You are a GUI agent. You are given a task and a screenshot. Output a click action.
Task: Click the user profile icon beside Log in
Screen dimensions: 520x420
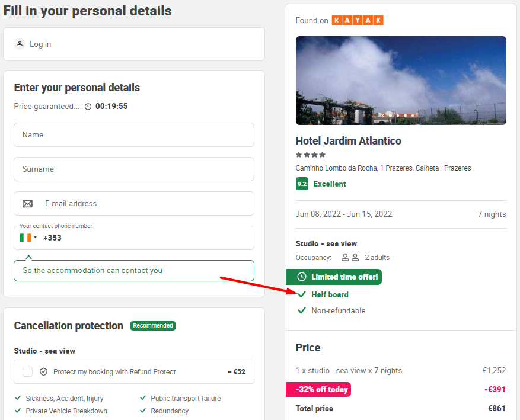point(20,44)
